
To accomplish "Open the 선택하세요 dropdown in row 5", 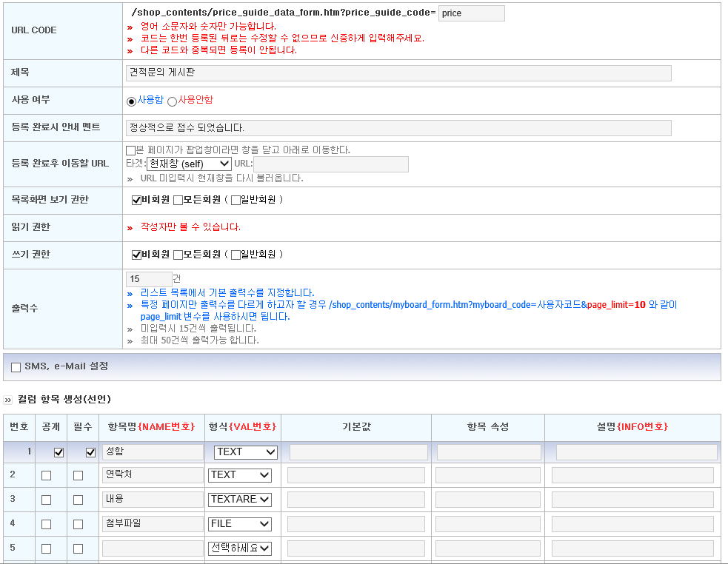I will pyautogui.click(x=239, y=548).
